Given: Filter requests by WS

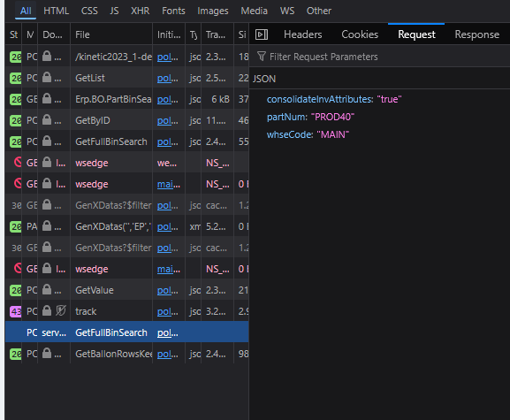Looking at the screenshot, I should 287,11.
